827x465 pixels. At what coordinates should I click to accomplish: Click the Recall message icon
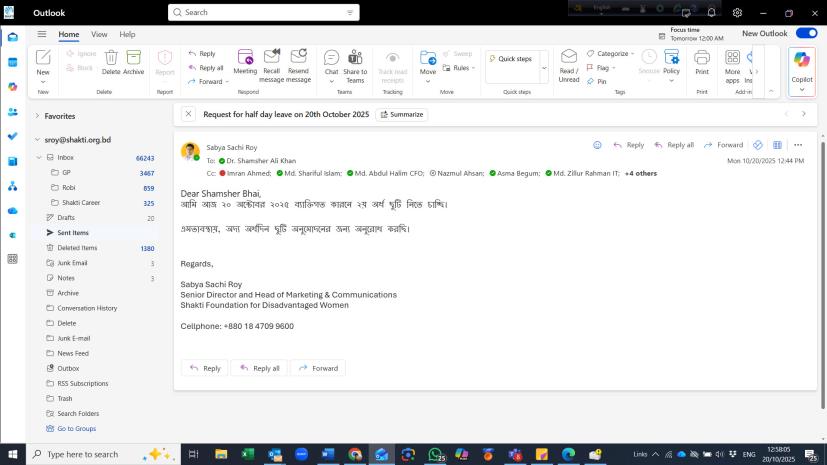pos(271,58)
